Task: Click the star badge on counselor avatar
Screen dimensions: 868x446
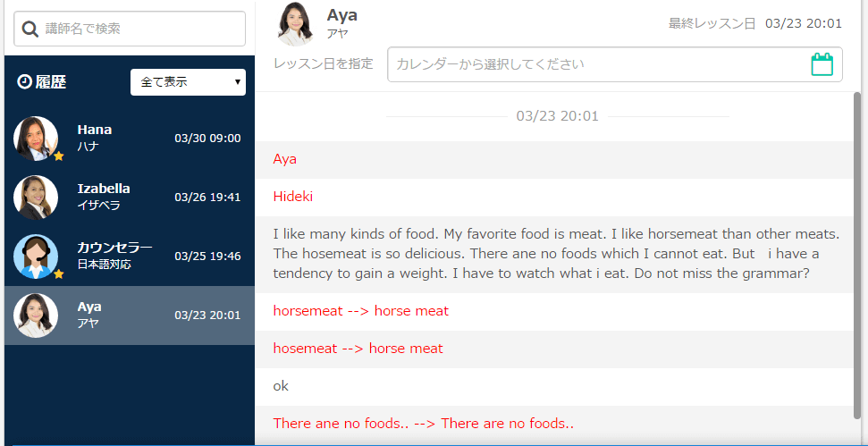Action: point(59,273)
